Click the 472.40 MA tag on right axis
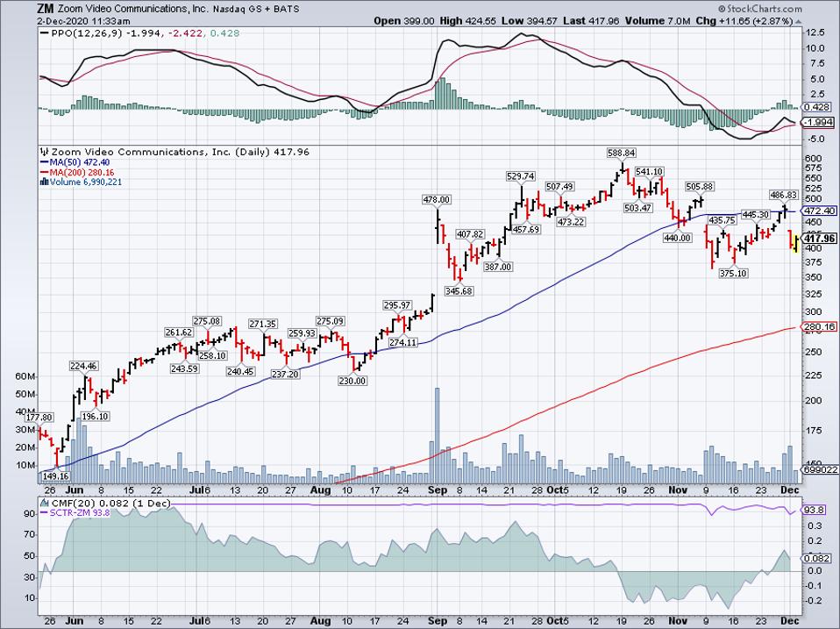 [x=820, y=211]
